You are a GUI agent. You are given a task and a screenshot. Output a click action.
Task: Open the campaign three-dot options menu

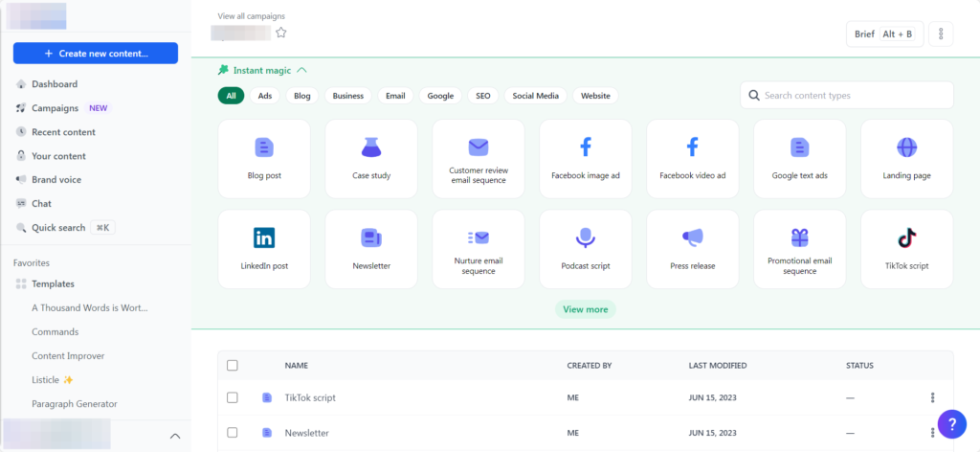click(941, 34)
